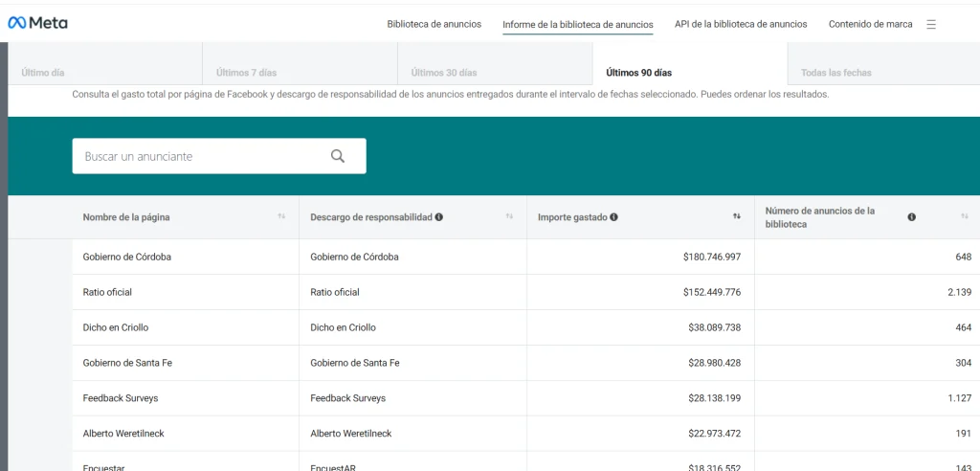The width and height of the screenshot is (980, 471).
Task: Select the Todas las fechas tab
Action: click(x=836, y=73)
